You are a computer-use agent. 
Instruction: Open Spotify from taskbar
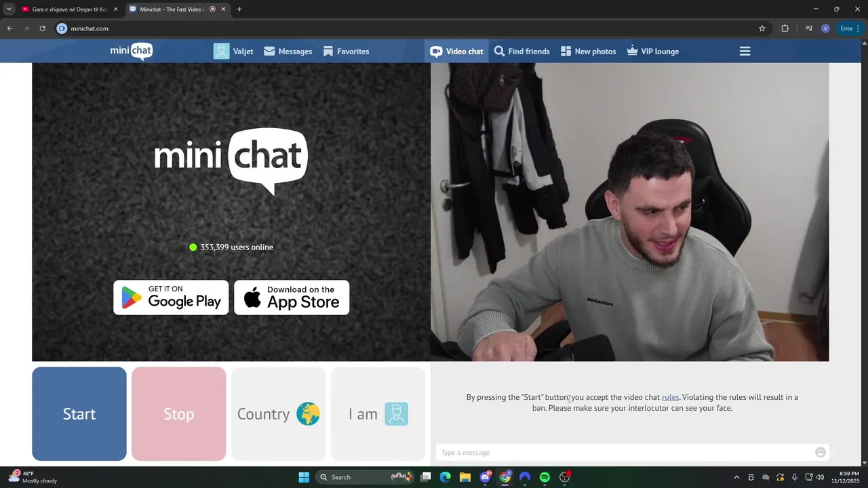545,477
